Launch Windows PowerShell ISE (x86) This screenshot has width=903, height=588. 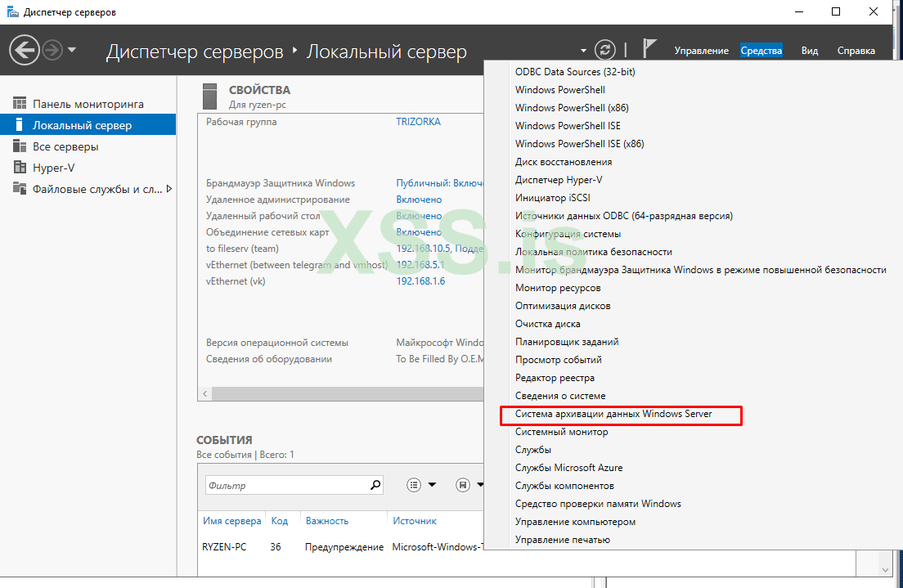click(x=579, y=144)
